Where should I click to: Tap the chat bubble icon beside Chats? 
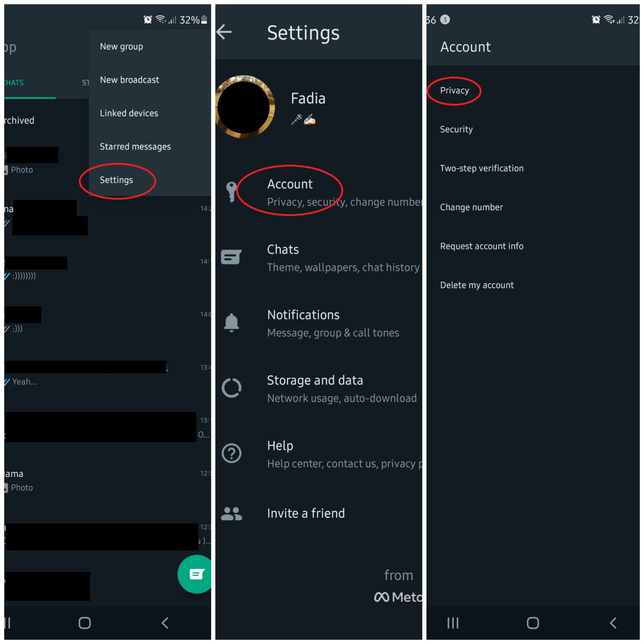tap(231, 257)
